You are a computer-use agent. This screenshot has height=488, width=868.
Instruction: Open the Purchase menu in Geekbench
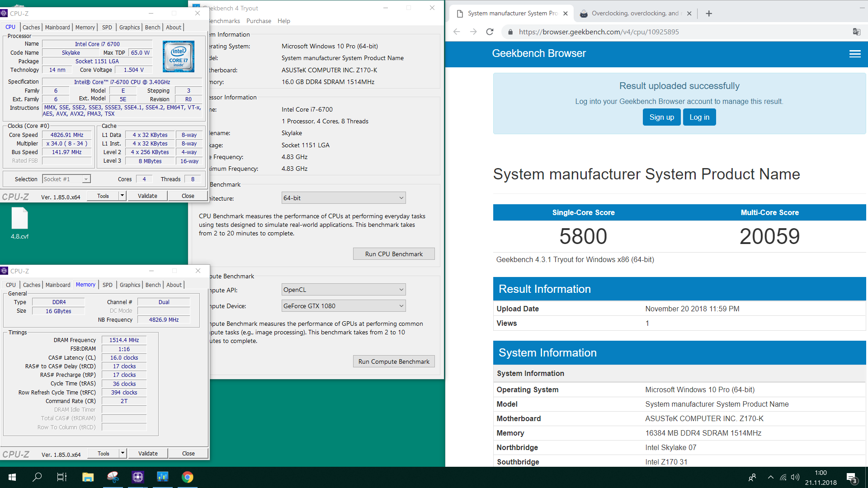pyautogui.click(x=259, y=21)
